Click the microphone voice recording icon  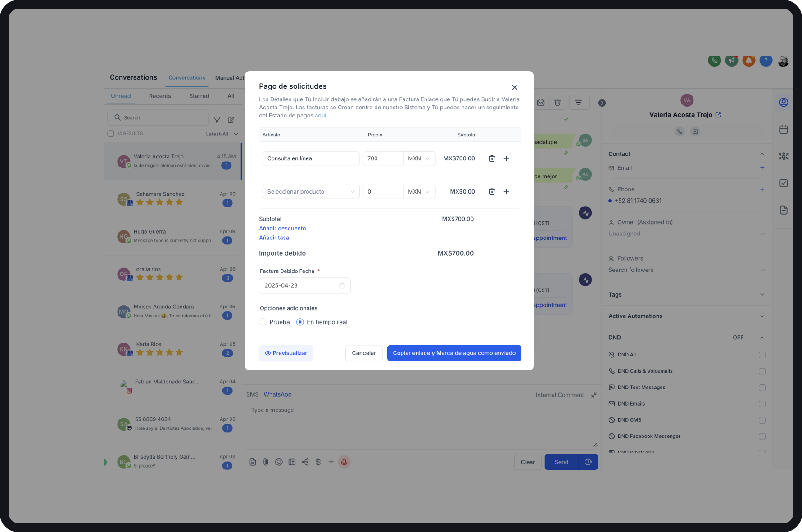[x=344, y=462]
